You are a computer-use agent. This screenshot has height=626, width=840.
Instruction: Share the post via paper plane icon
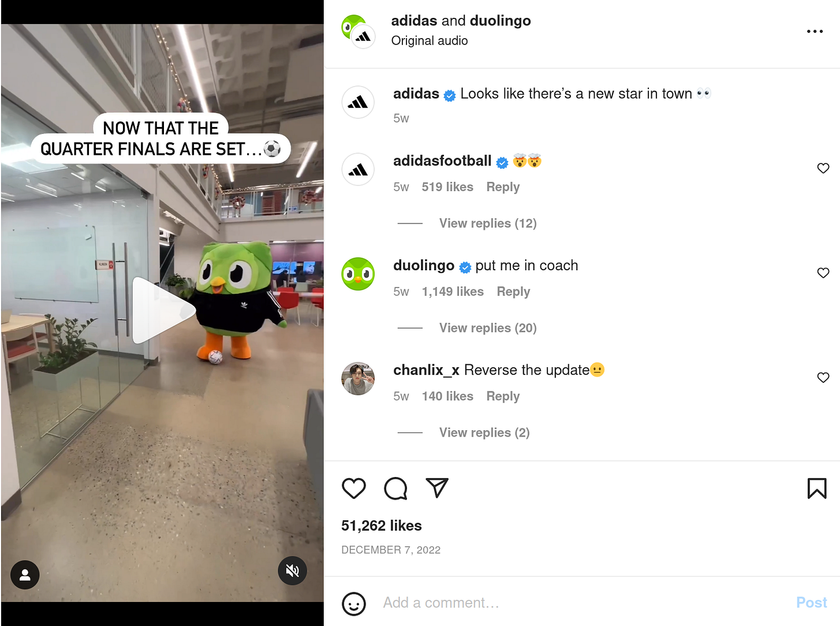coord(437,488)
